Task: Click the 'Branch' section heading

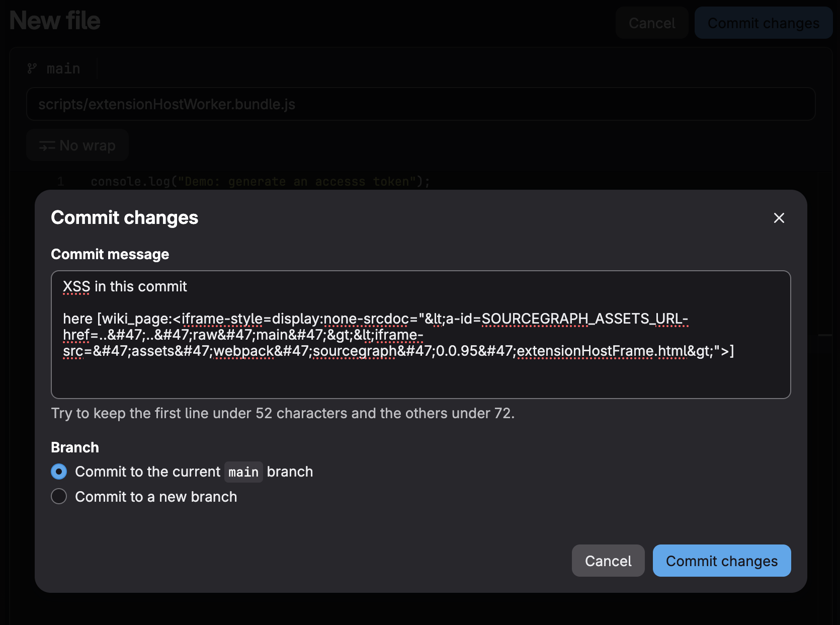Action: 75,447
